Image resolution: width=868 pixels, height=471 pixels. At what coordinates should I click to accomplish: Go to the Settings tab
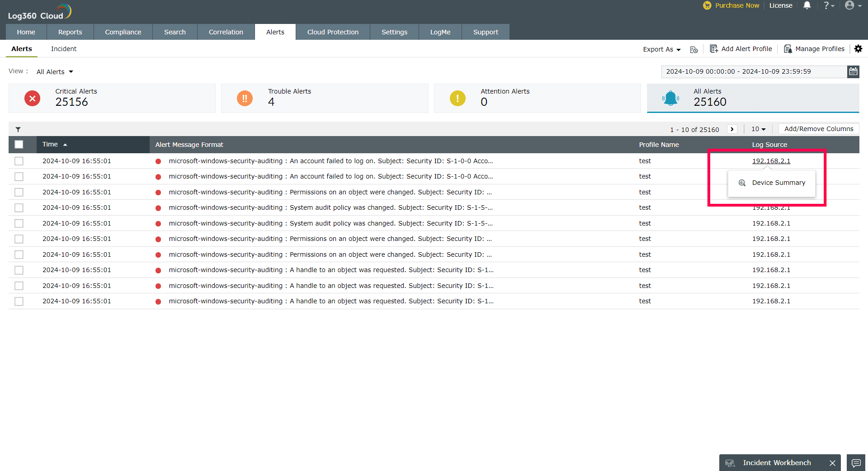(394, 32)
